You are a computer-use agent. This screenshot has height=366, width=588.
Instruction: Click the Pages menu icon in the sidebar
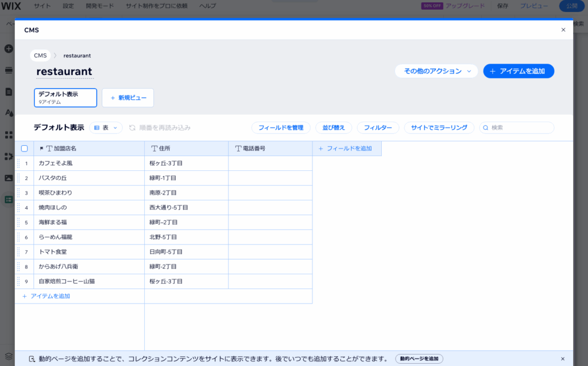click(x=8, y=91)
